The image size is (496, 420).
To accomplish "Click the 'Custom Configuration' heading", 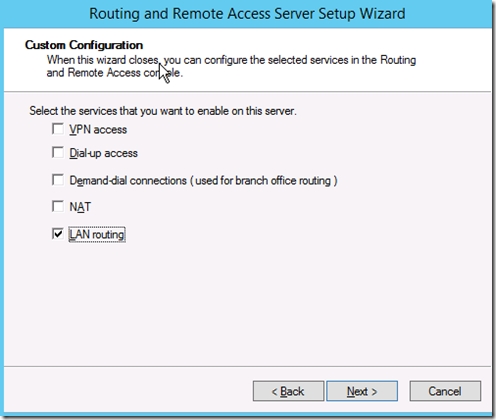I will (x=84, y=45).
